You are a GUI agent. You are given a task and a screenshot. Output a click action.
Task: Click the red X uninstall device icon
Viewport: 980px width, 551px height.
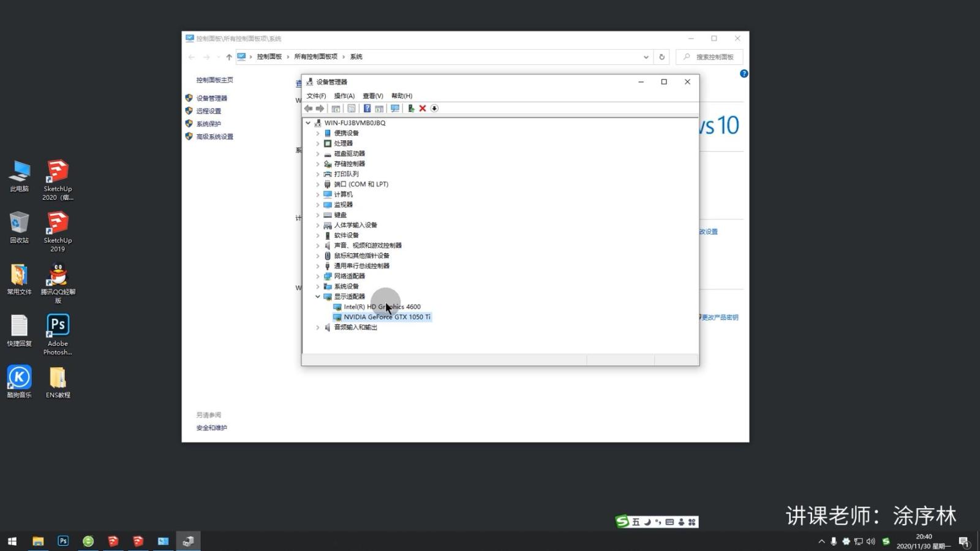[x=423, y=108]
